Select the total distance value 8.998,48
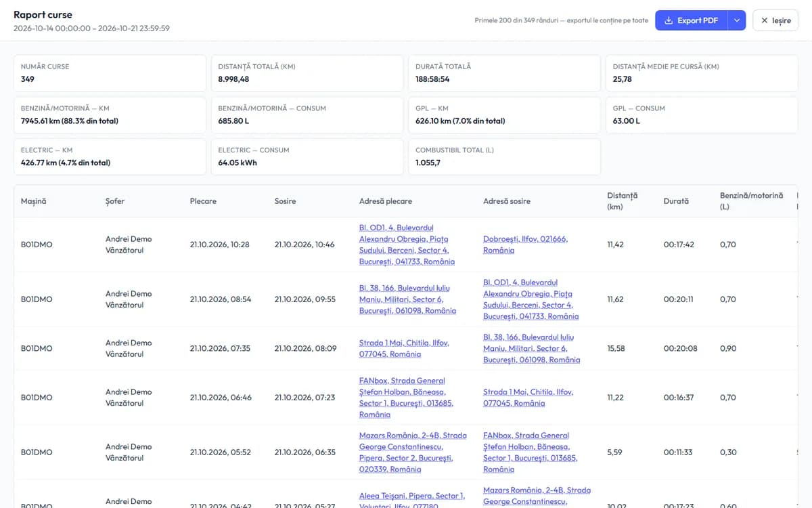Screen dimensions: 812x508 point(233,79)
